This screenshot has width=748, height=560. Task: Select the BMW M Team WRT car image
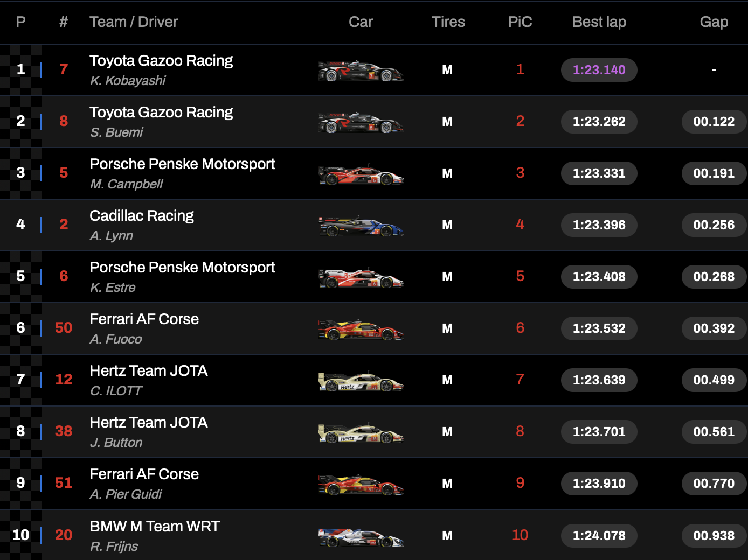pyautogui.click(x=361, y=536)
